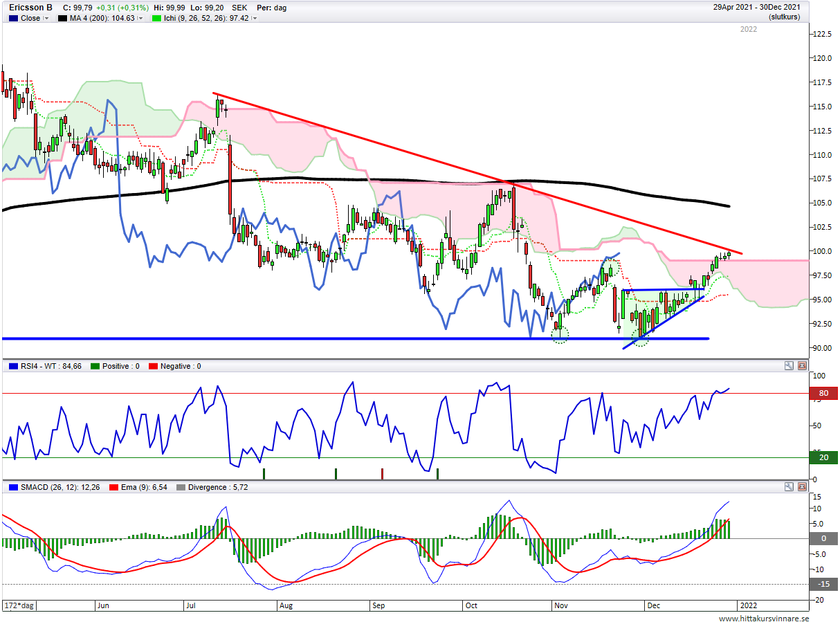Click the Sep label on time axis
Image resolution: width=840 pixels, height=622 pixels.
378,605
